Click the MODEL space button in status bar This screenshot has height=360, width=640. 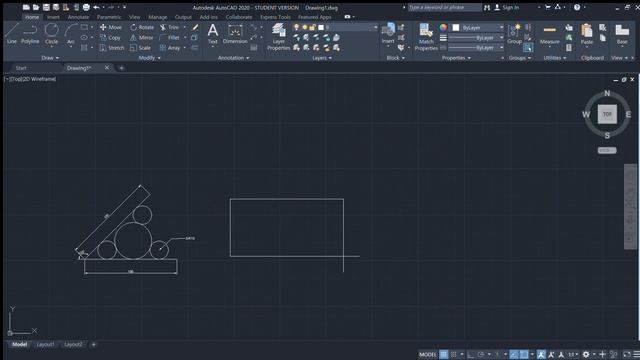428,354
